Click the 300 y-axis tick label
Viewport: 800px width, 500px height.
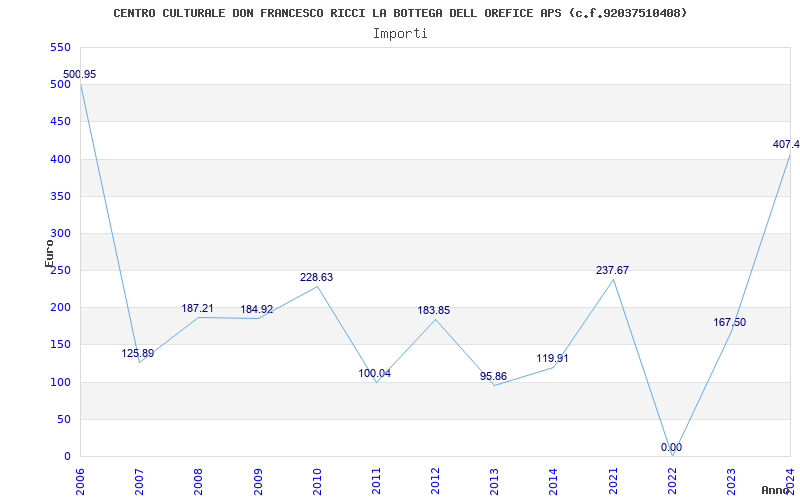coord(60,234)
